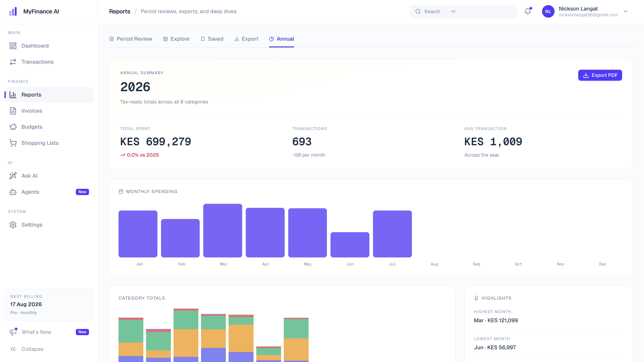Open Settings gear icon

click(13, 225)
